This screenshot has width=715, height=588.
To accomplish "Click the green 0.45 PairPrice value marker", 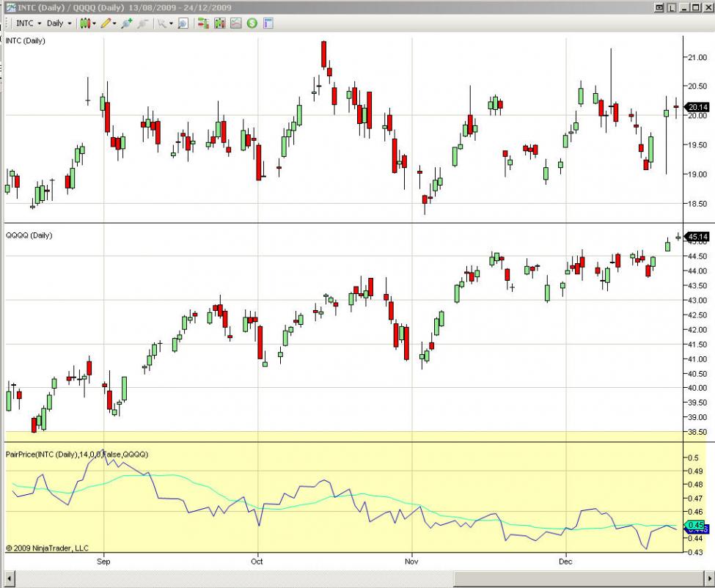I will [695, 525].
